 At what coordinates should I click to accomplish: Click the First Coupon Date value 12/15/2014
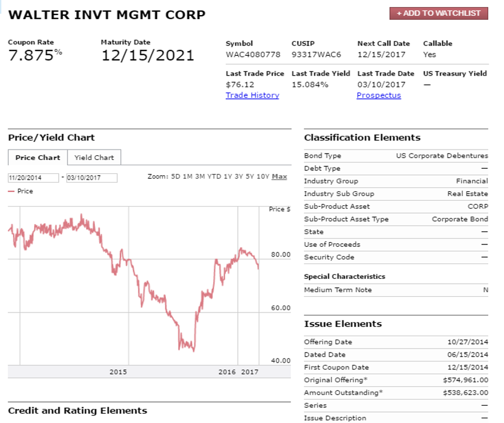[x=468, y=367]
